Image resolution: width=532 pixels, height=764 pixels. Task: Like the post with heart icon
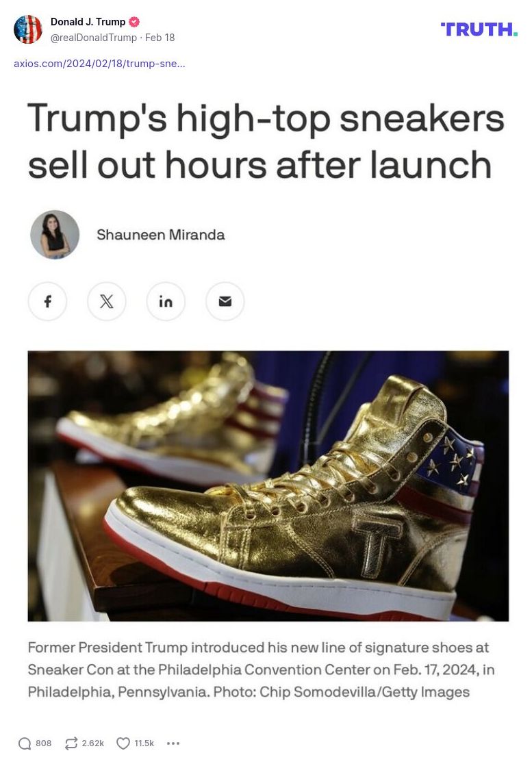[123, 743]
